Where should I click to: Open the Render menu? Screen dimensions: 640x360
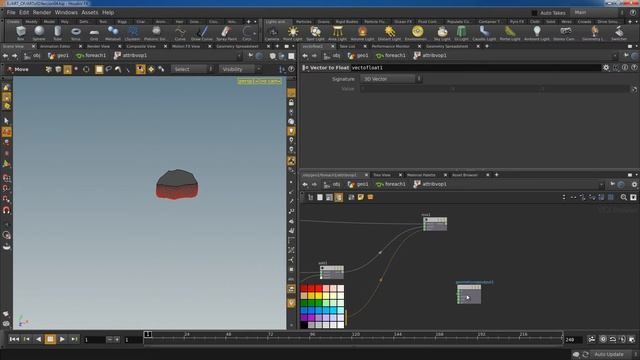[x=42, y=13]
